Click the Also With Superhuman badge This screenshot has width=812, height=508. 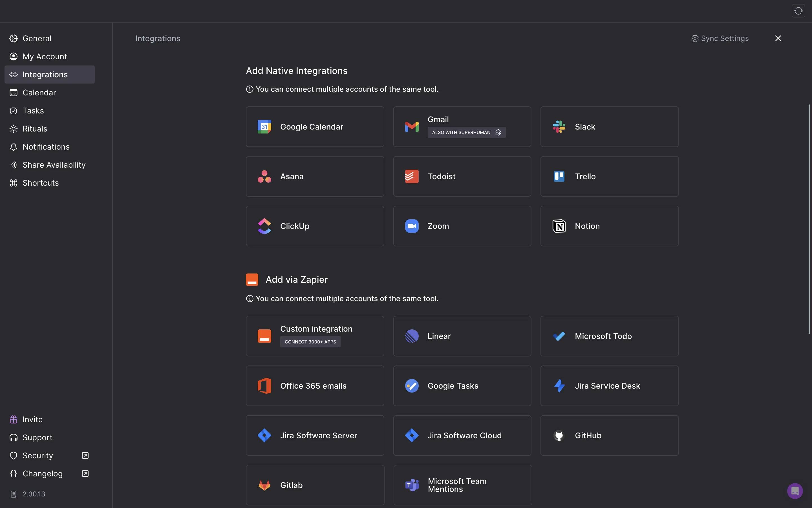466,132
